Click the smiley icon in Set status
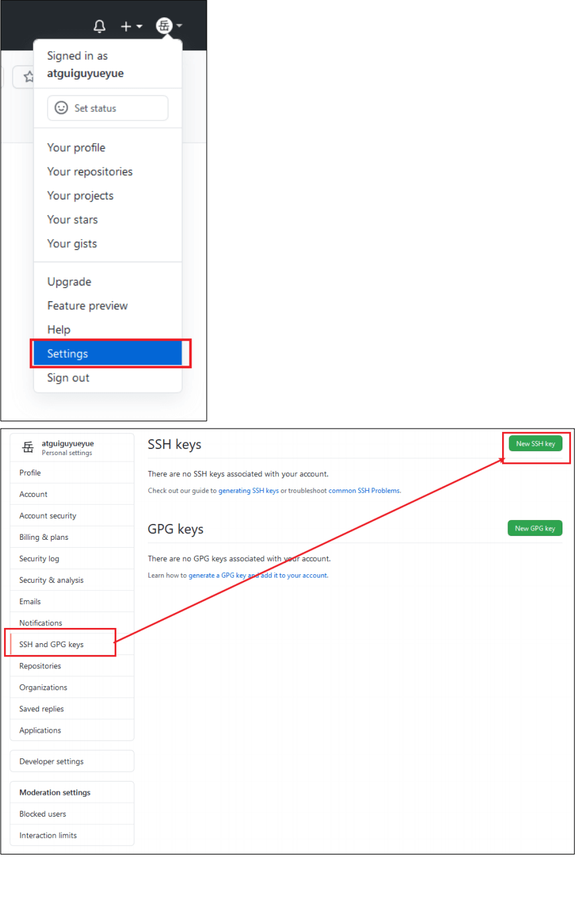This screenshot has width=575, height=924. click(x=61, y=108)
